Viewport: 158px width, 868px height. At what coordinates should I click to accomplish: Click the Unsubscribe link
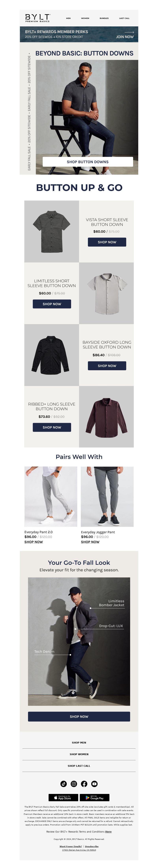click(91, 846)
